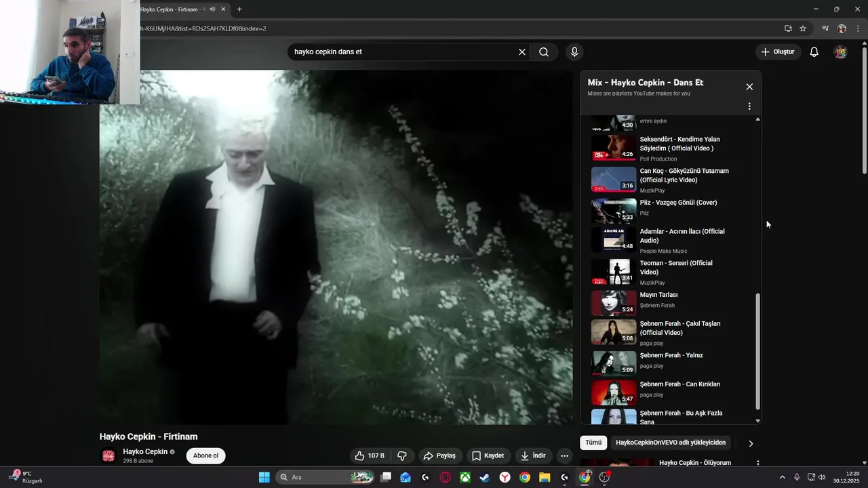Open system tray microphone icon

797,477
